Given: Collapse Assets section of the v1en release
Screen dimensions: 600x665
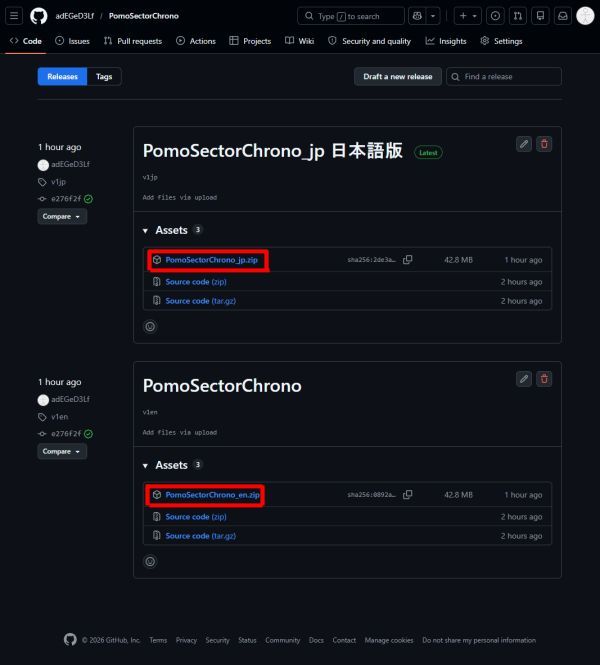Looking at the screenshot, I should (x=172, y=465).
